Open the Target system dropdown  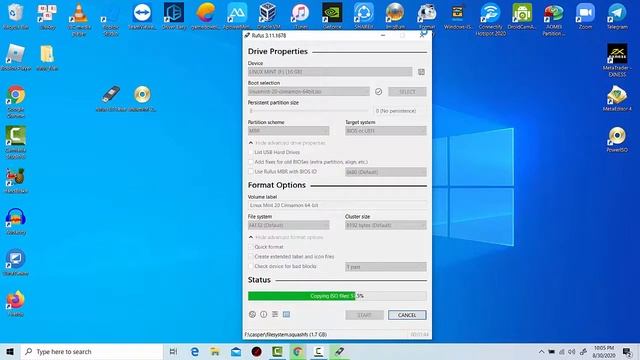click(386, 131)
